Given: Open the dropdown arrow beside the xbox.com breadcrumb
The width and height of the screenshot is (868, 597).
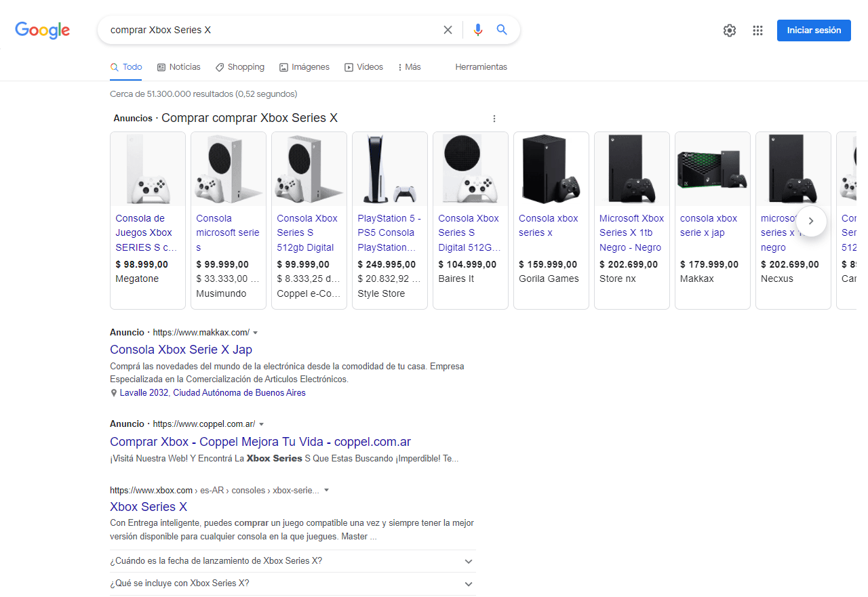Looking at the screenshot, I should [x=327, y=490].
